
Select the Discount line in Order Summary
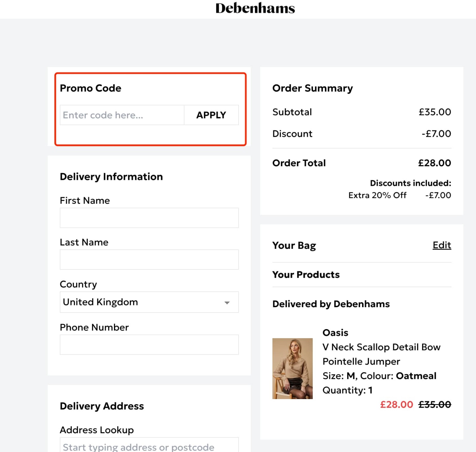coord(292,134)
